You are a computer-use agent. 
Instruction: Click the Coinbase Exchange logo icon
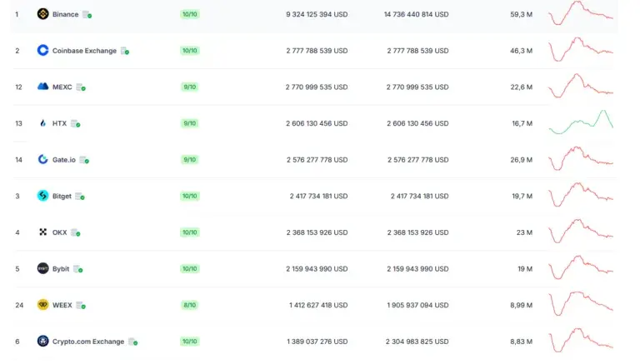pyautogui.click(x=42, y=50)
